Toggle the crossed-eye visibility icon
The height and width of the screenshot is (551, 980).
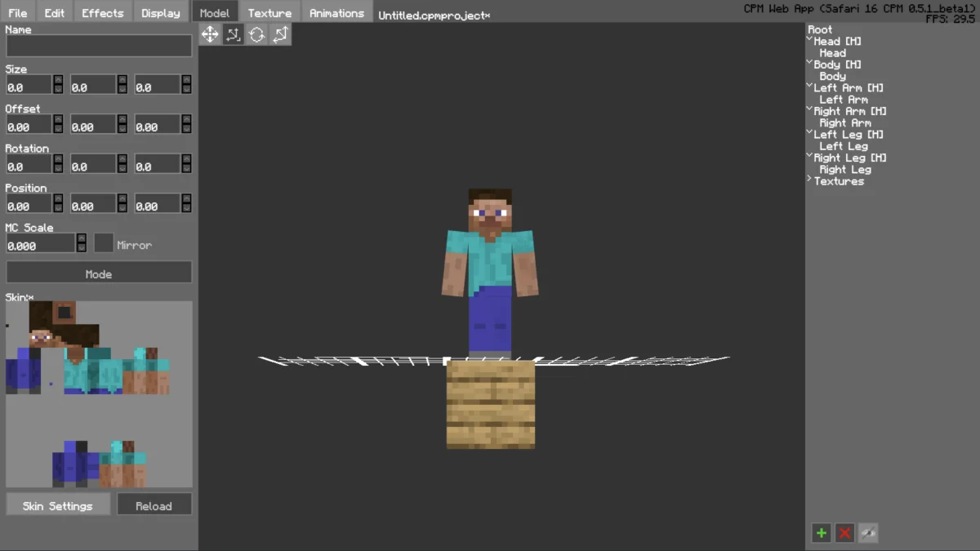tap(868, 533)
